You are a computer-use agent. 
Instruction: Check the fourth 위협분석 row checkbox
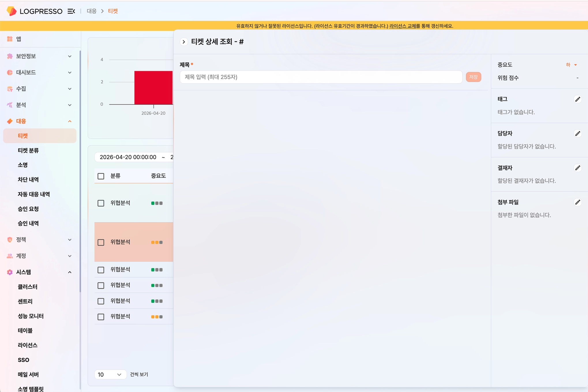pyautogui.click(x=101, y=285)
